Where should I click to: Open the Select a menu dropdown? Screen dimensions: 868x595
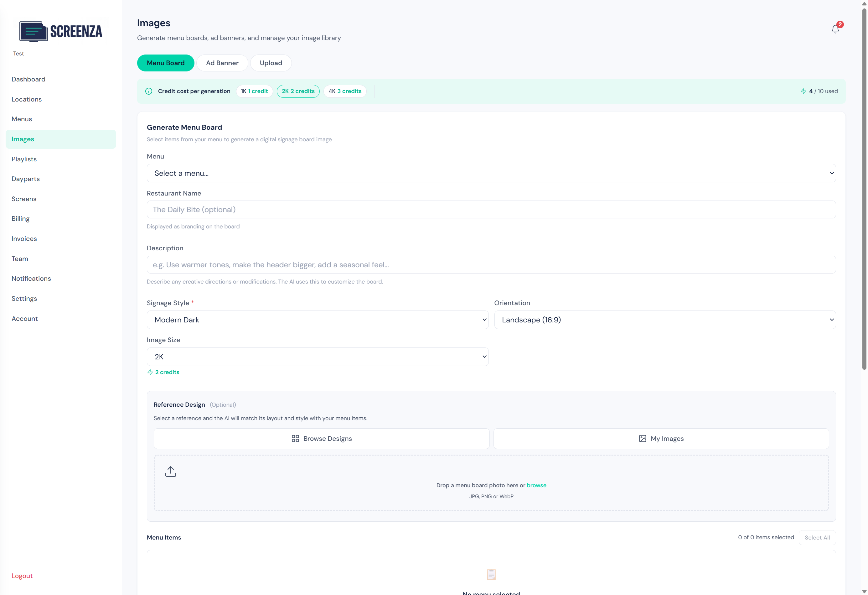491,173
